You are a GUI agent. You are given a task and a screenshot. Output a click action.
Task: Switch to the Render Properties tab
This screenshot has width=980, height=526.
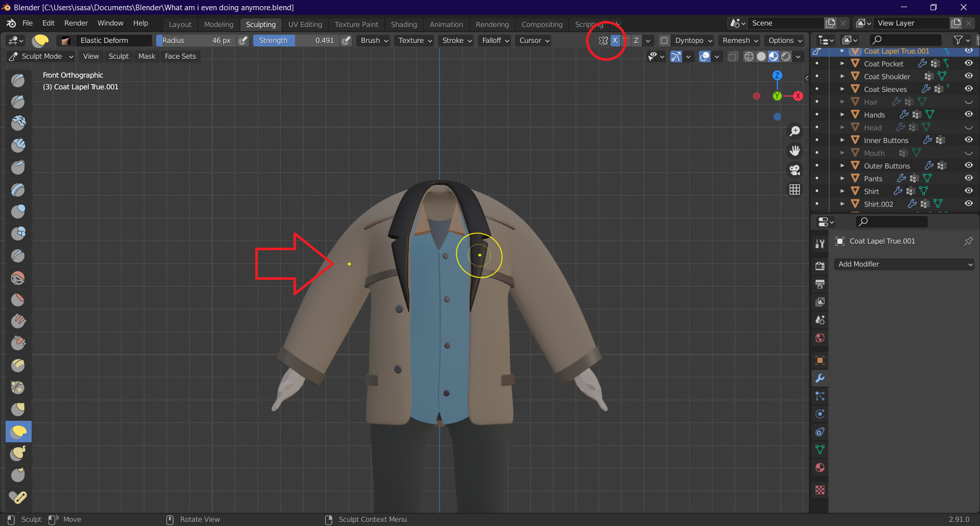[820, 266]
